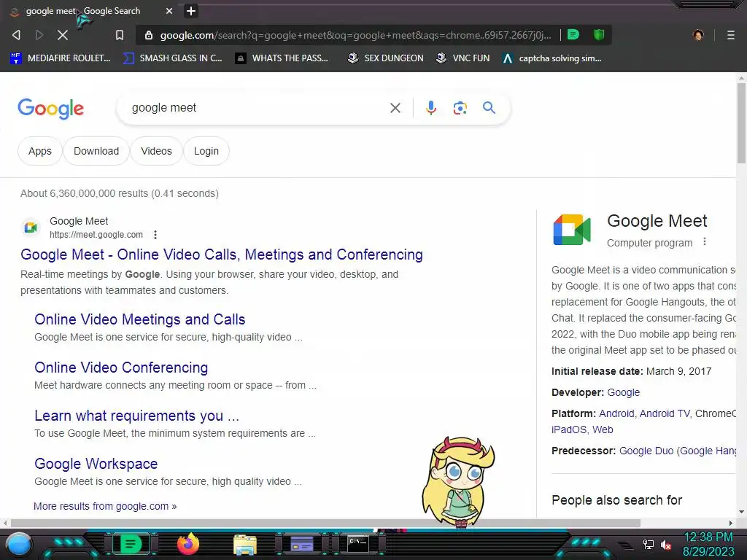The width and height of the screenshot is (747, 560).
Task: Open WHATS THE PASS... bookmark
Action: coord(282,58)
